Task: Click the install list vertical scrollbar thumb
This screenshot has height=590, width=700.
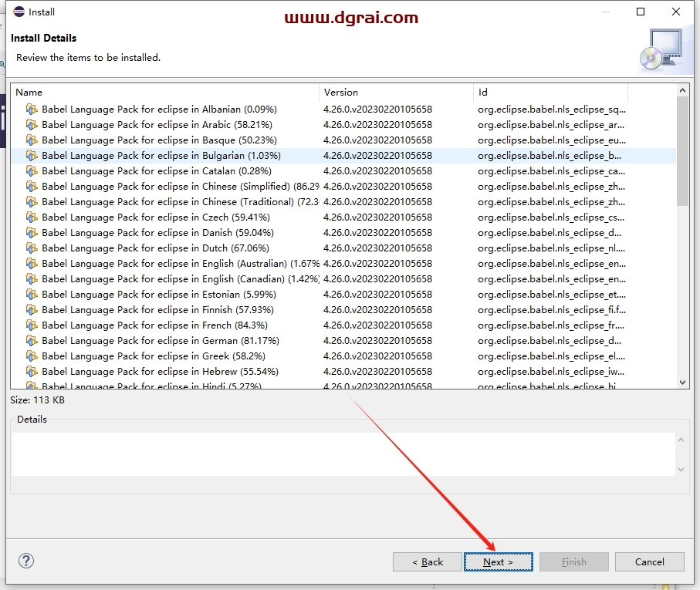Action: point(682,151)
